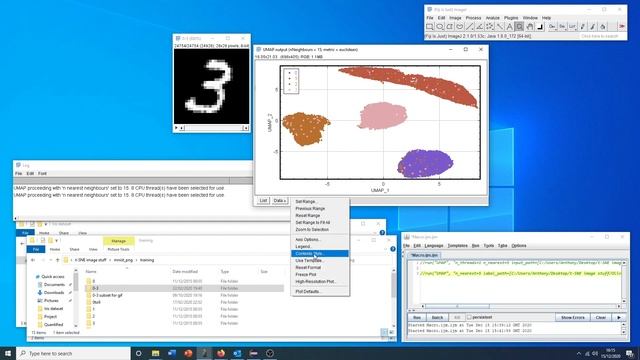Image resolution: width=640 pixels, height=360 pixels.
Task: Open Word from the taskbar
Action: pos(172,353)
